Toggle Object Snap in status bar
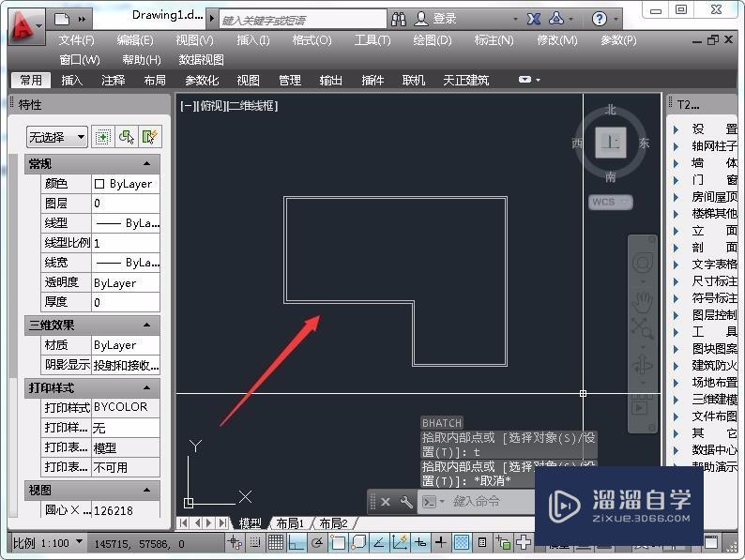The image size is (745, 560). point(338,542)
